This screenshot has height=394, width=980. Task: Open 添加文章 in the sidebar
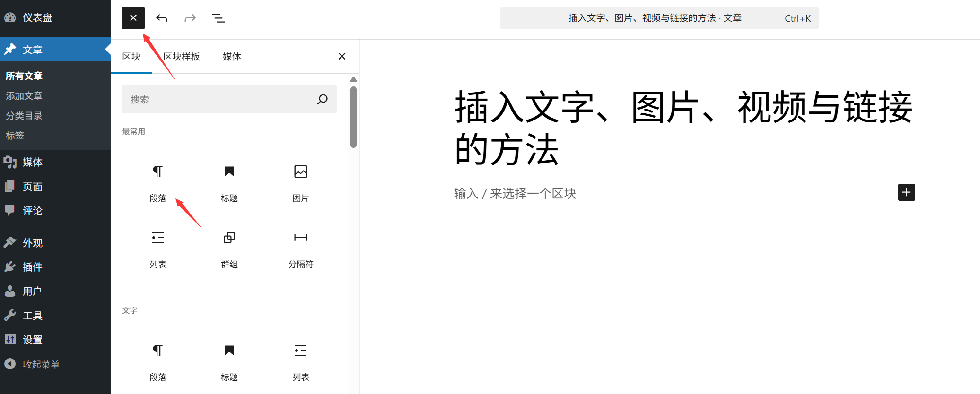24,96
